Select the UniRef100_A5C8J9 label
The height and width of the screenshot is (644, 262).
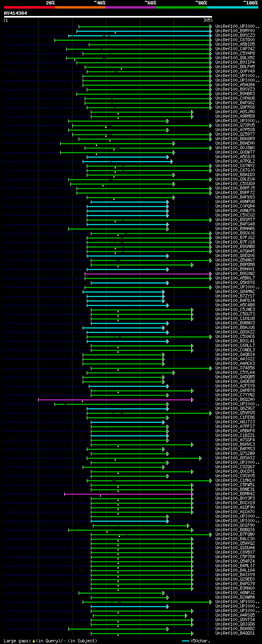click(x=235, y=157)
